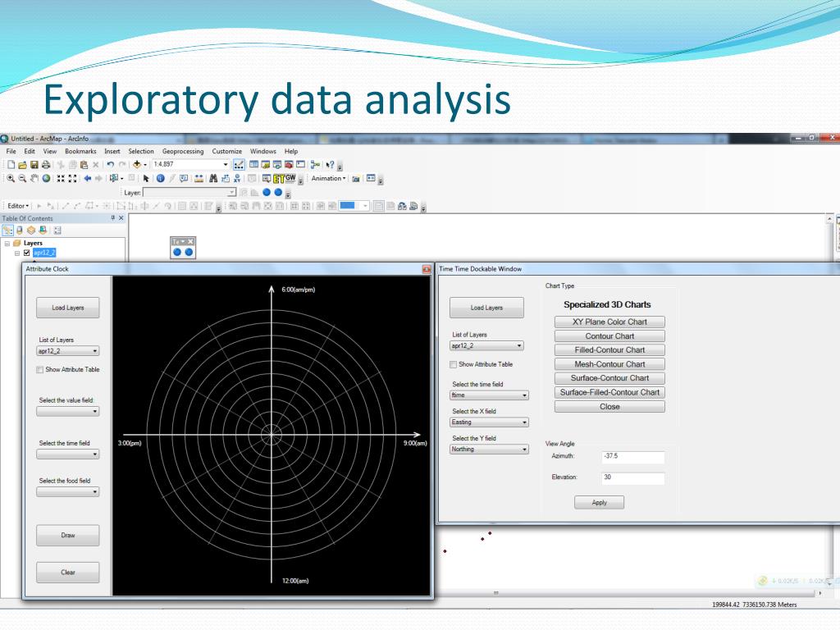
Task: Toggle visibility of the apr12_2 layer
Action: [x=27, y=253]
